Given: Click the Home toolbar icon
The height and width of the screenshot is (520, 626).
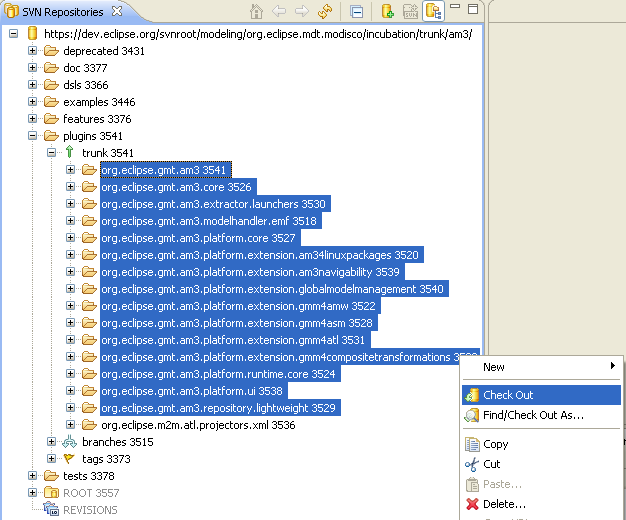Looking at the screenshot, I should click(x=256, y=11).
